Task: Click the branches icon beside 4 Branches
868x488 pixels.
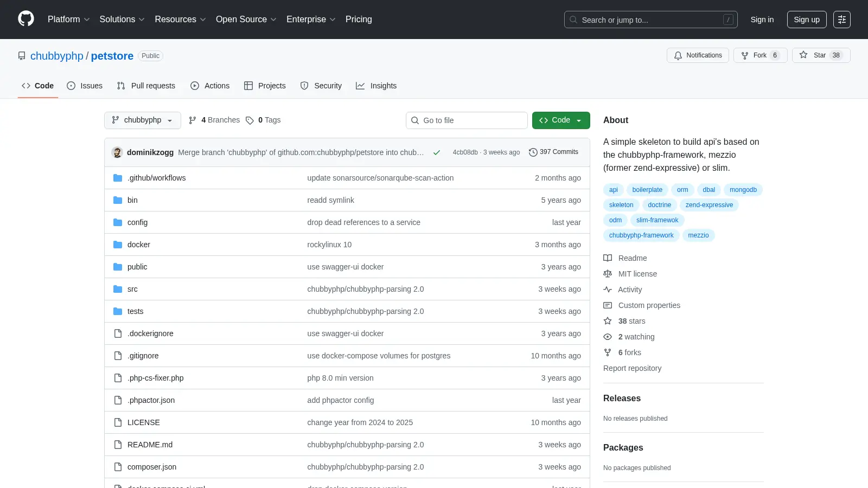Action: 193,120
